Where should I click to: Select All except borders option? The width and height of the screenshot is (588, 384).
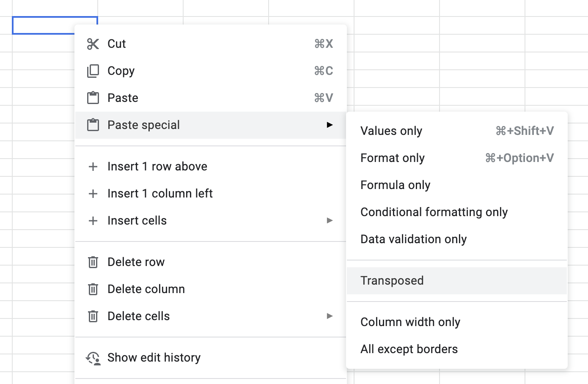click(x=409, y=349)
